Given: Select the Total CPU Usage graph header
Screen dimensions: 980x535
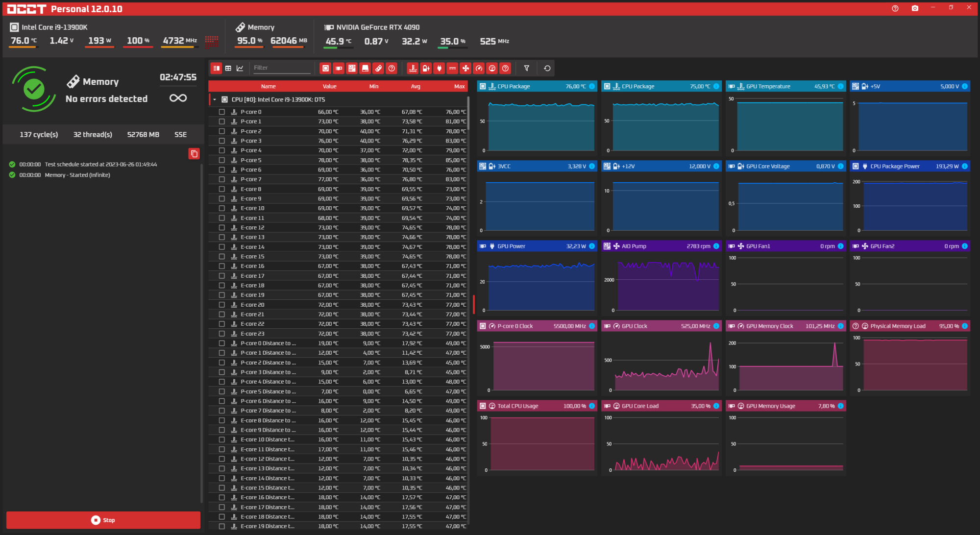Looking at the screenshot, I should click(537, 406).
